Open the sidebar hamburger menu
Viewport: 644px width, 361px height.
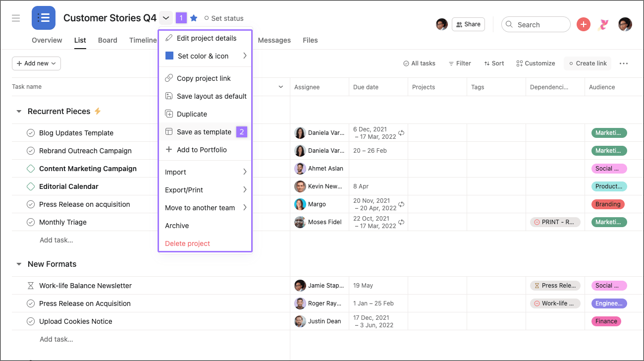click(15, 17)
